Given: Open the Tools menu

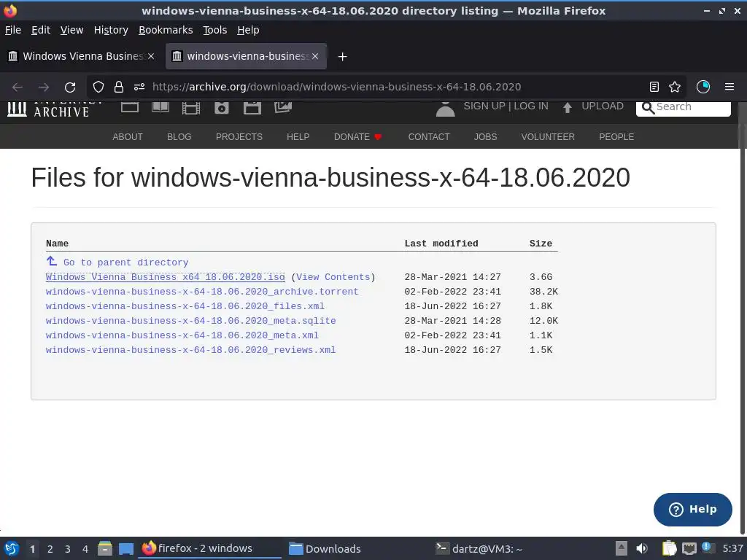Looking at the screenshot, I should 215,30.
